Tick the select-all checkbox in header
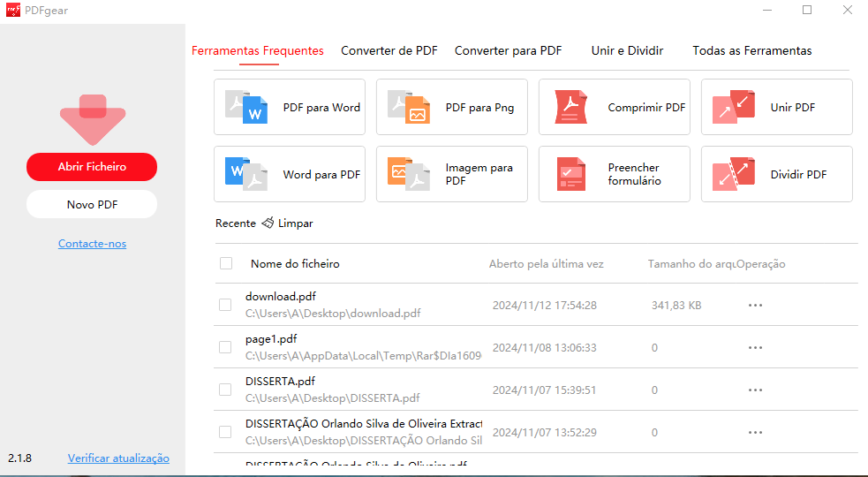Image resolution: width=868 pixels, height=477 pixels. coord(226,263)
